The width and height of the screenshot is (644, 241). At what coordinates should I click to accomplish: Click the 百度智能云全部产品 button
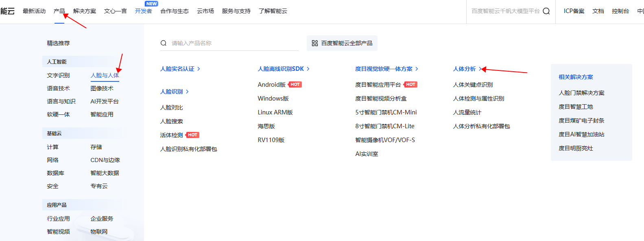coord(342,43)
